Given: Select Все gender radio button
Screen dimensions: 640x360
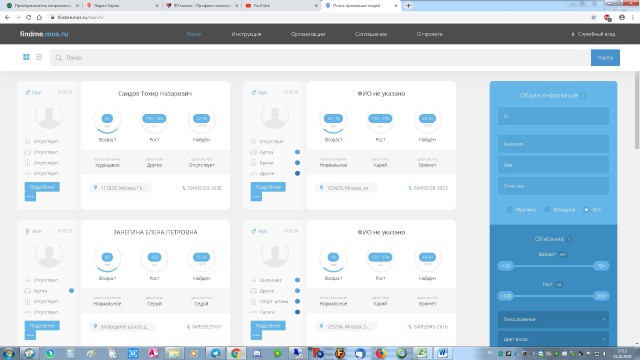Looking at the screenshot, I should tap(586, 209).
